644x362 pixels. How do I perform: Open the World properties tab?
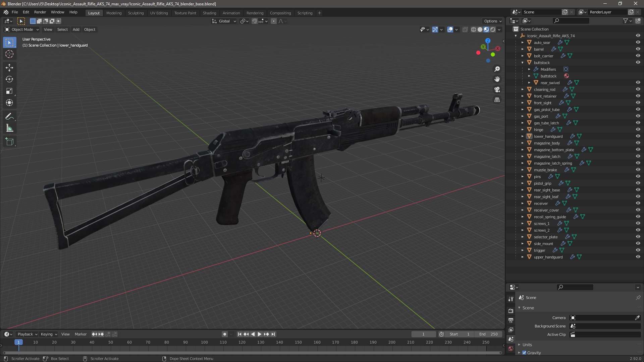(511, 349)
